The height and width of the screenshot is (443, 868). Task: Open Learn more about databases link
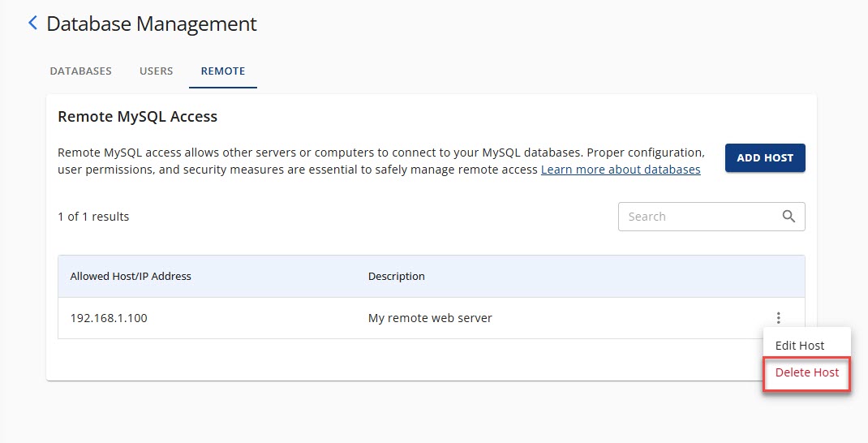click(621, 170)
